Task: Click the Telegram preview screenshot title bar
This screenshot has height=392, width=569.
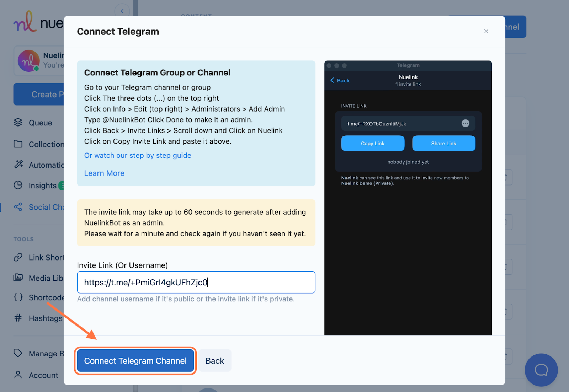Action: coord(408,65)
